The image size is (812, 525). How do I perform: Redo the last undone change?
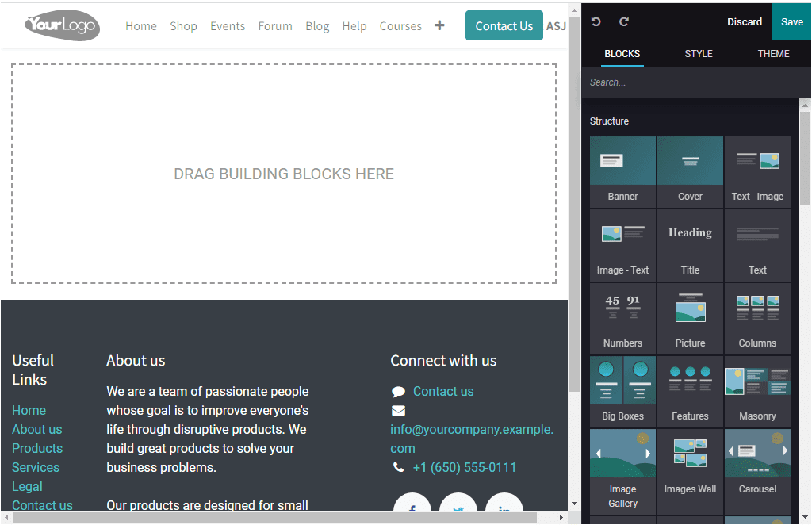coord(623,21)
